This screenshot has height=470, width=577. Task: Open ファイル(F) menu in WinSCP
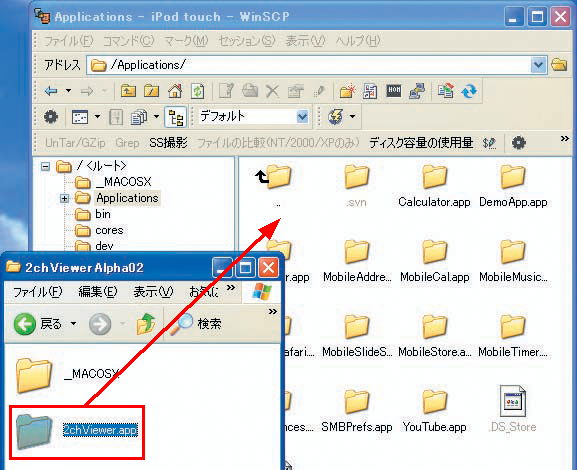(x=68, y=40)
